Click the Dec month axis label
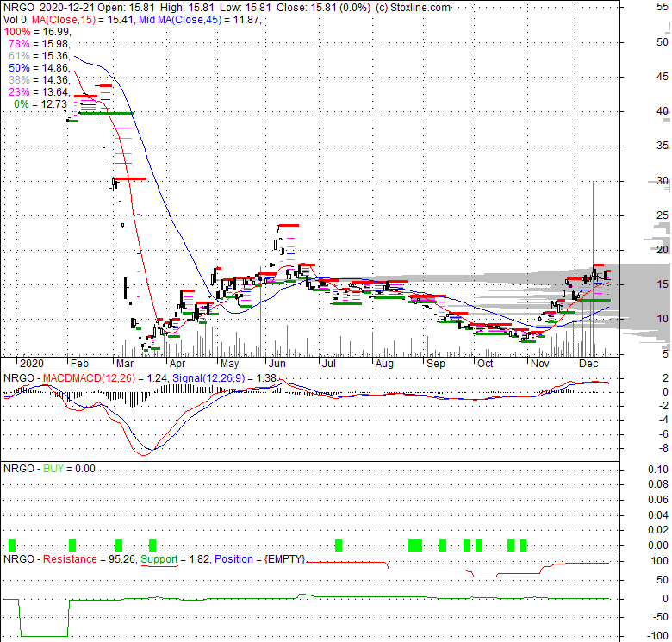Image resolution: width=672 pixels, height=642 pixels. [588, 364]
